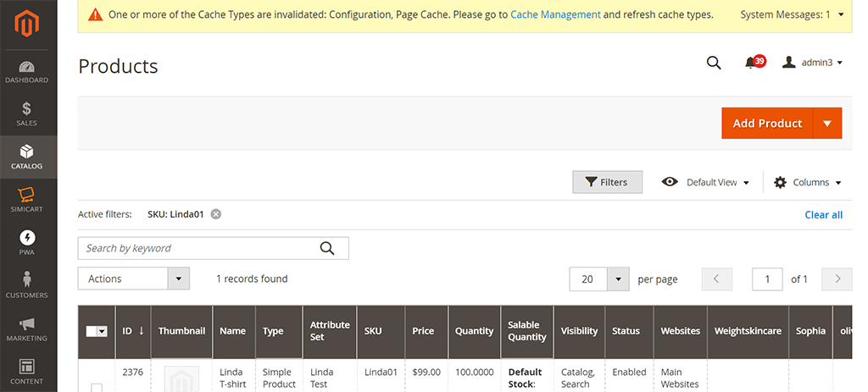
Task: Click the Magento logo icon
Action: tap(28, 26)
